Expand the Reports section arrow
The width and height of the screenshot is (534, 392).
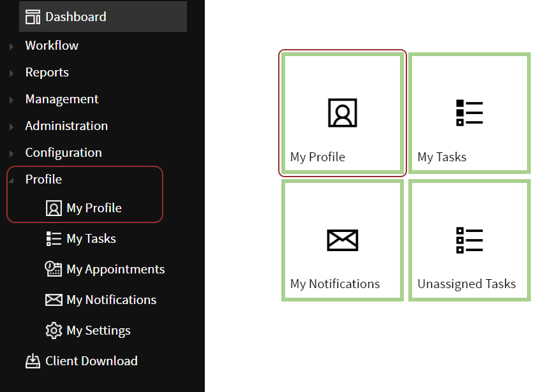(11, 73)
